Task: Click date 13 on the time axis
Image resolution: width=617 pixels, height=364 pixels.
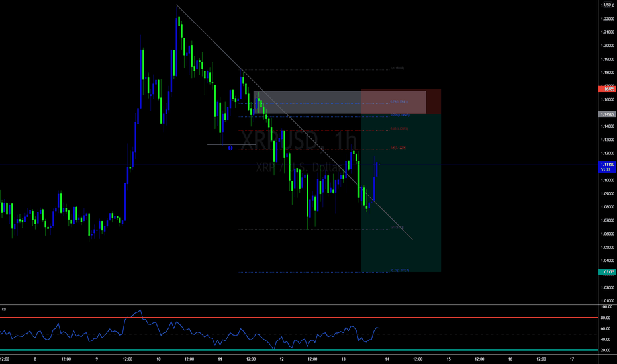Action: pyautogui.click(x=343, y=359)
